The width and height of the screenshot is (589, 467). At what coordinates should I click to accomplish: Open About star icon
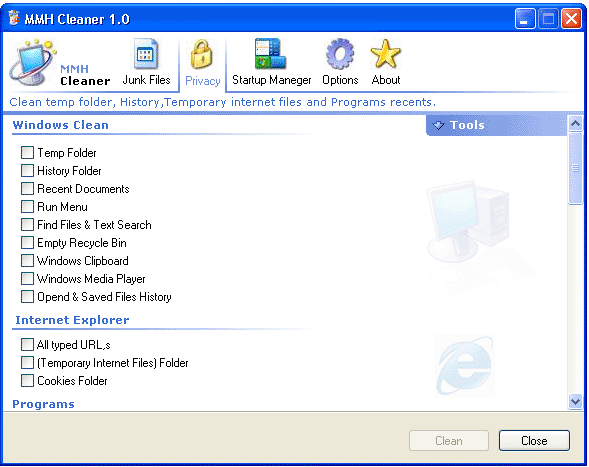click(385, 54)
